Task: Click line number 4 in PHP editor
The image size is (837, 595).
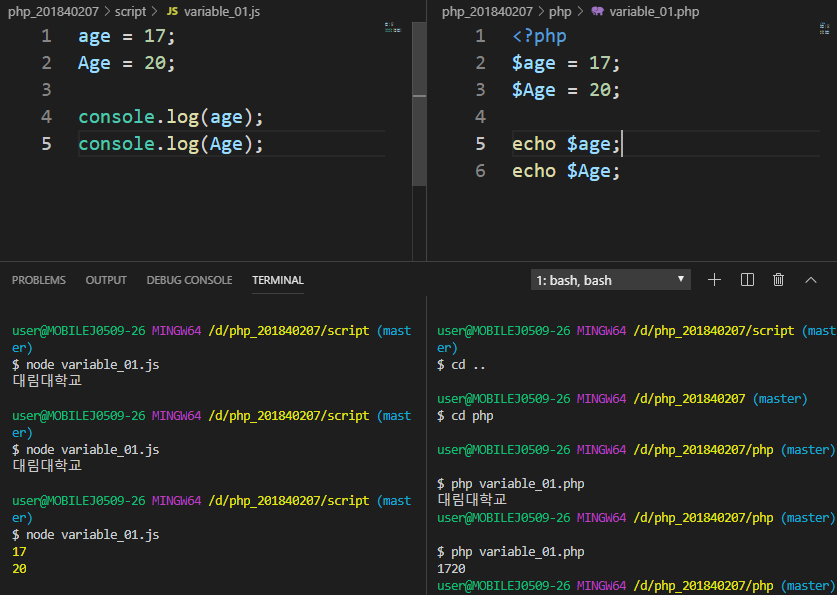Action: coord(480,117)
